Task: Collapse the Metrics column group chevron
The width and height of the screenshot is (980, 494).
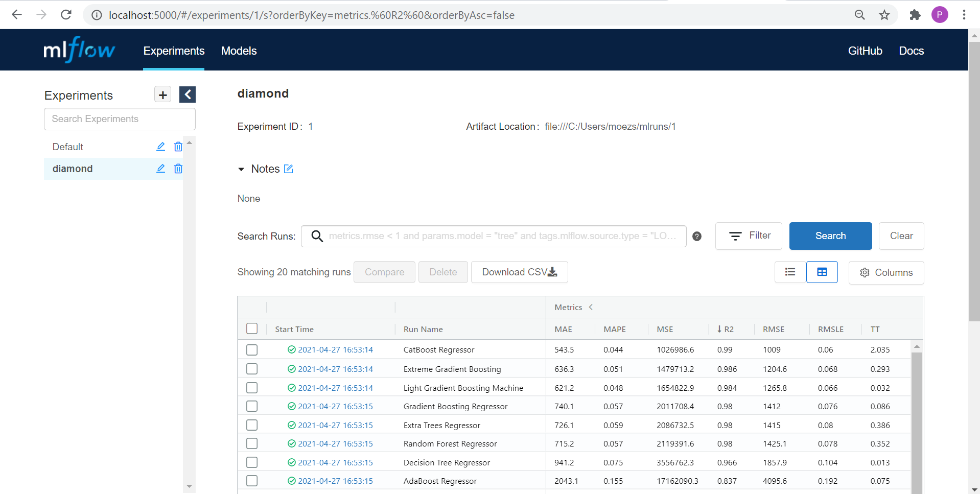Action: click(591, 307)
